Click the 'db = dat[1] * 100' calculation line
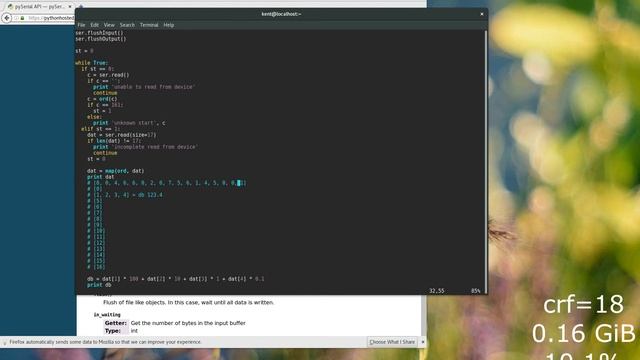The height and width of the screenshot is (360, 640). (x=176, y=279)
